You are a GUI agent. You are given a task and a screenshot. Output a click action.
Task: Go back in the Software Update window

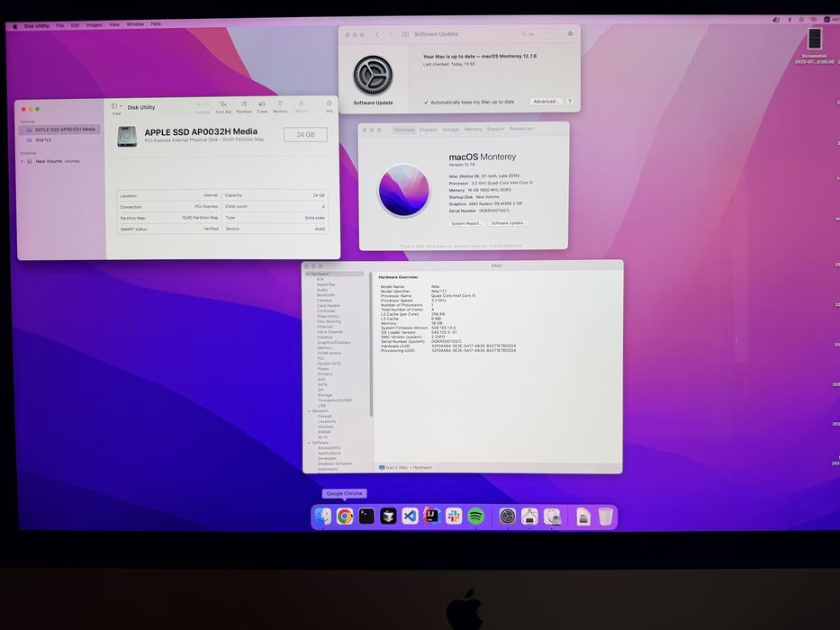[x=377, y=34]
